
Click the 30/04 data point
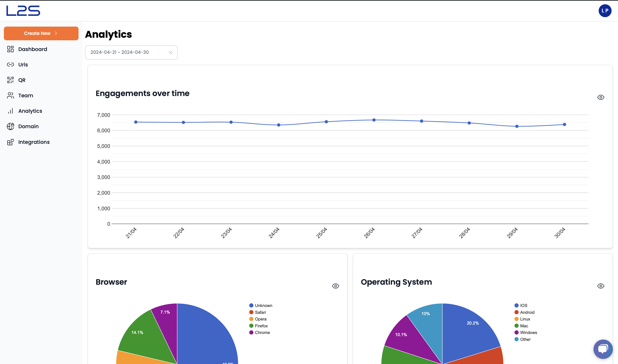click(x=565, y=125)
